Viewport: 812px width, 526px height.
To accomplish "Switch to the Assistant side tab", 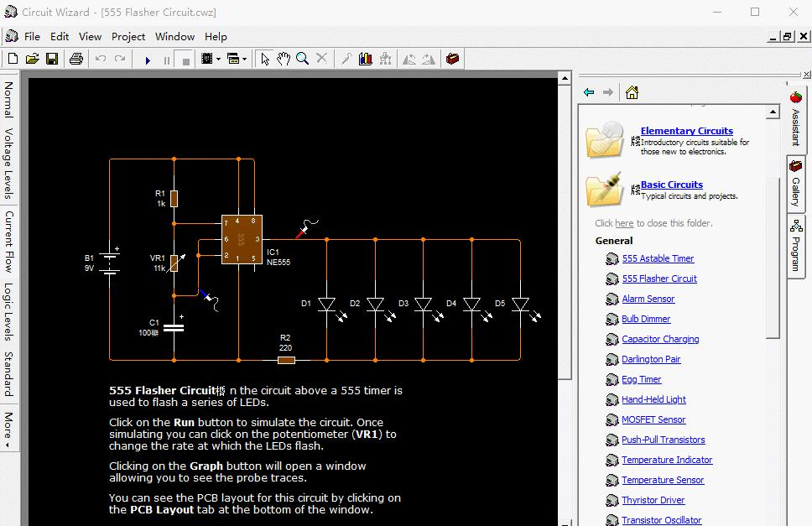I will tap(796, 118).
